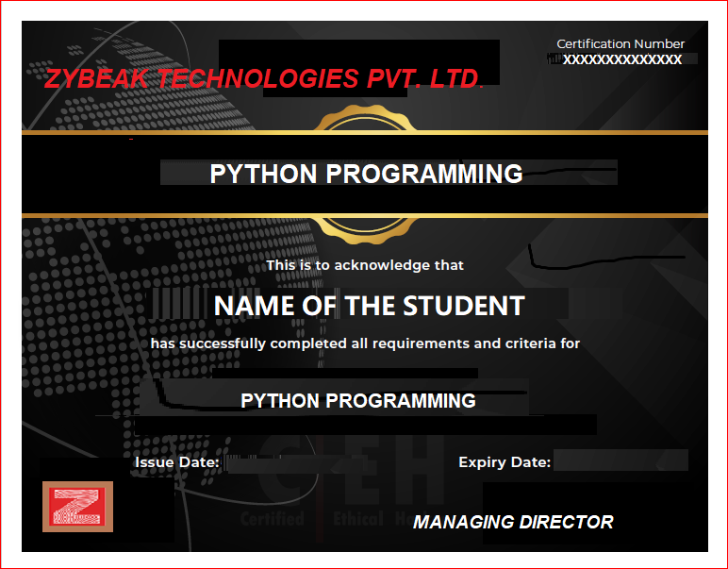This screenshot has width=728, height=569.
Task: Click the gold seal badge above the title band
Action: coord(365,118)
